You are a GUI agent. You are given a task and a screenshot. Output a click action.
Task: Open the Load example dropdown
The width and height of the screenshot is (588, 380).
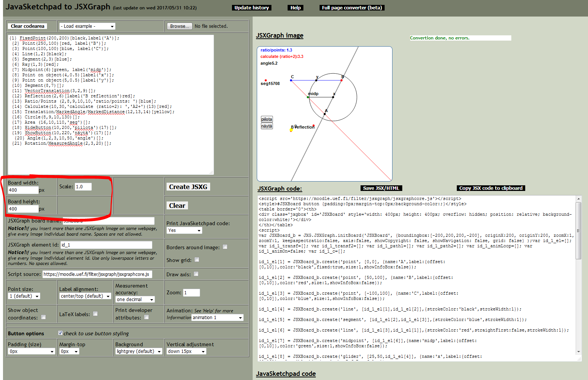point(87,26)
